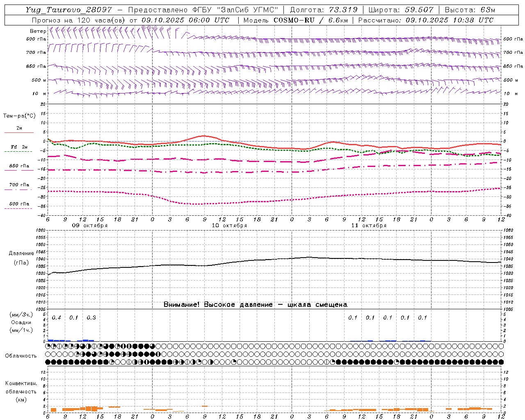Viewport: 525px width, 420px height.
Task: Click the (км) convective cloud unit label
Action: tap(21, 399)
